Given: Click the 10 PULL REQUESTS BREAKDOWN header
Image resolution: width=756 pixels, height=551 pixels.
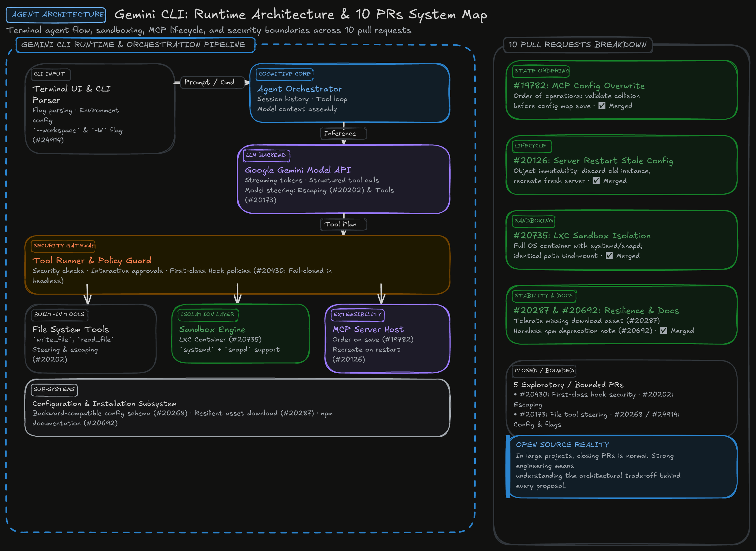Looking at the screenshot, I should click(x=578, y=45).
